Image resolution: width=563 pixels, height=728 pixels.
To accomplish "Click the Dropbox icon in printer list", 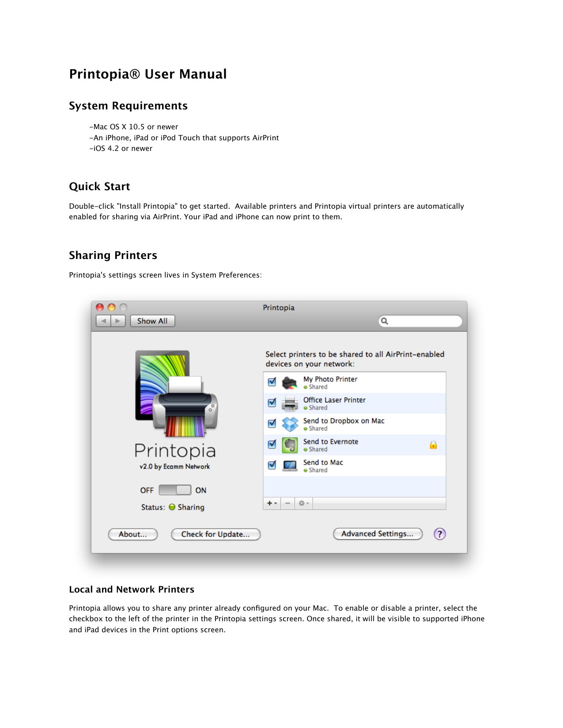I will pos(290,424).
